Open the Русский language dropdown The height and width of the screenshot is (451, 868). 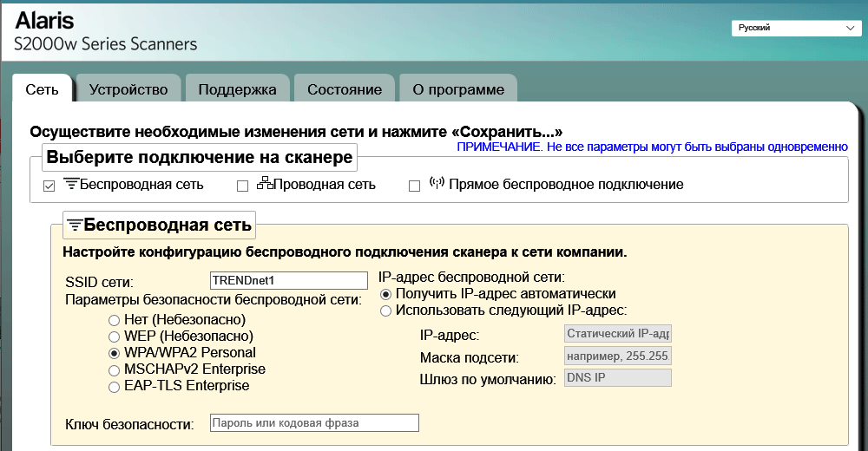795,28
